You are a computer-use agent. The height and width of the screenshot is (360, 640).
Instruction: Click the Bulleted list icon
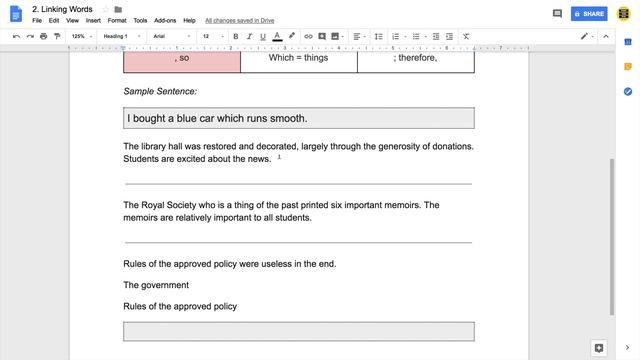(416, 36)
